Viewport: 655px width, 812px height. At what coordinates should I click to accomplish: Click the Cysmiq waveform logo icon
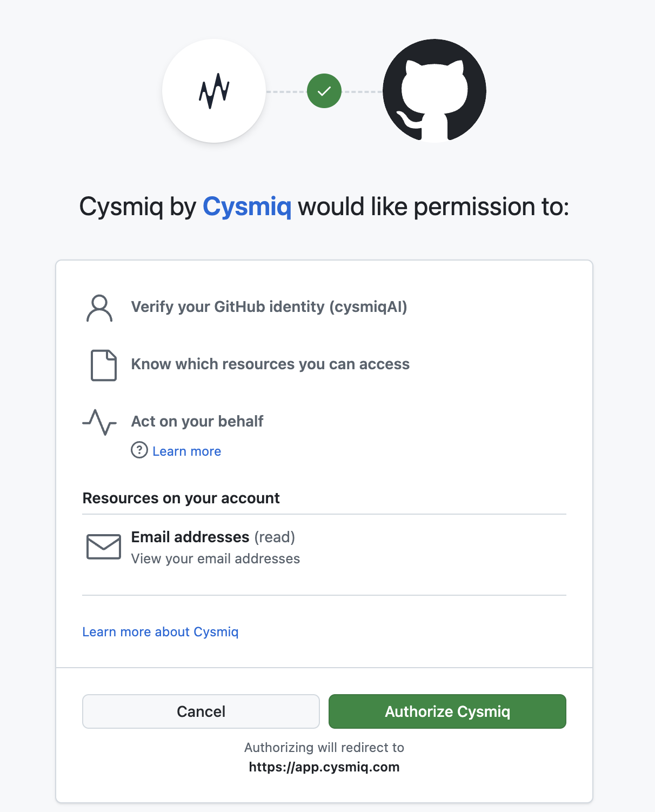214,91
